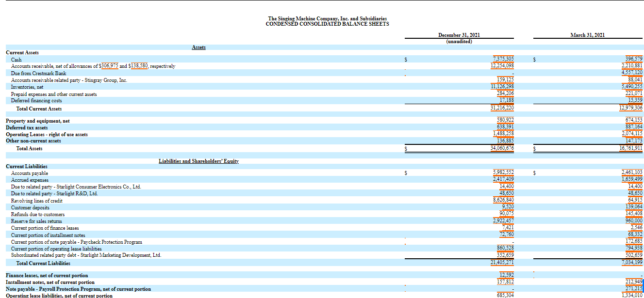
Task: Click allowance amount '$306,975'
Action: pos(109,66)
